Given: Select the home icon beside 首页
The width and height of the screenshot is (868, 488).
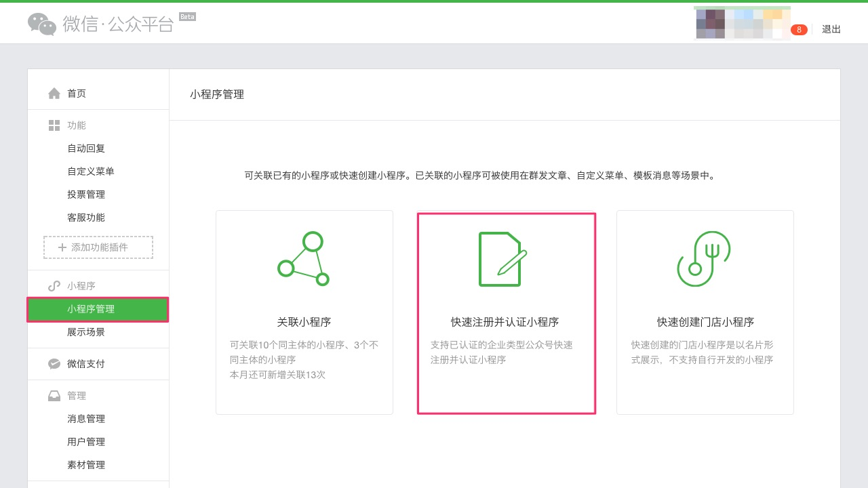Looking at the screenshot, I should (x=53, y=93).
